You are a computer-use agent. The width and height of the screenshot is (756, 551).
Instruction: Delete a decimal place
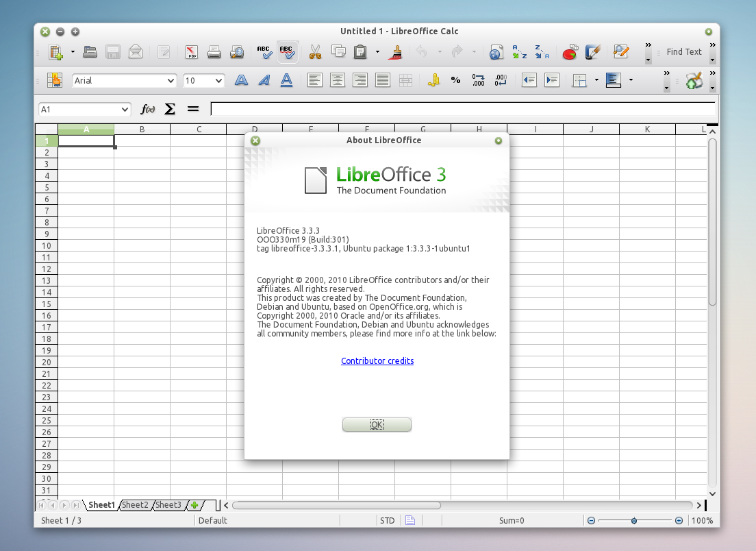point(501,80)
